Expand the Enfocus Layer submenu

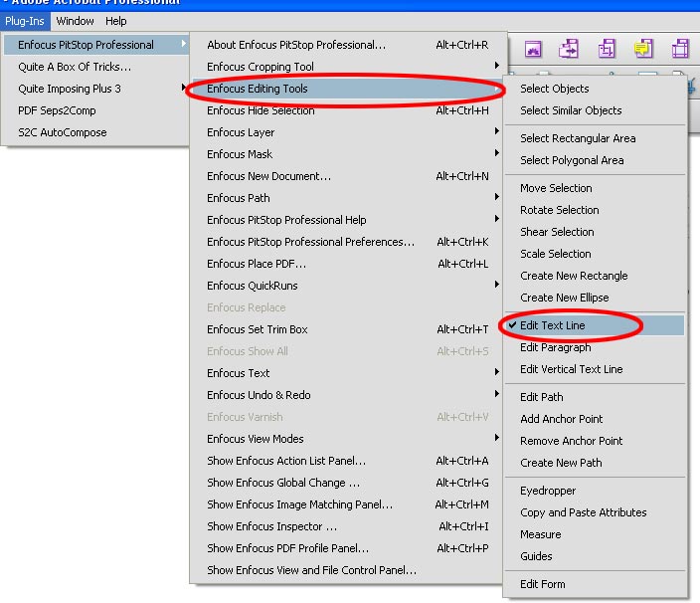pyautogui.click(x=497, y=131)
